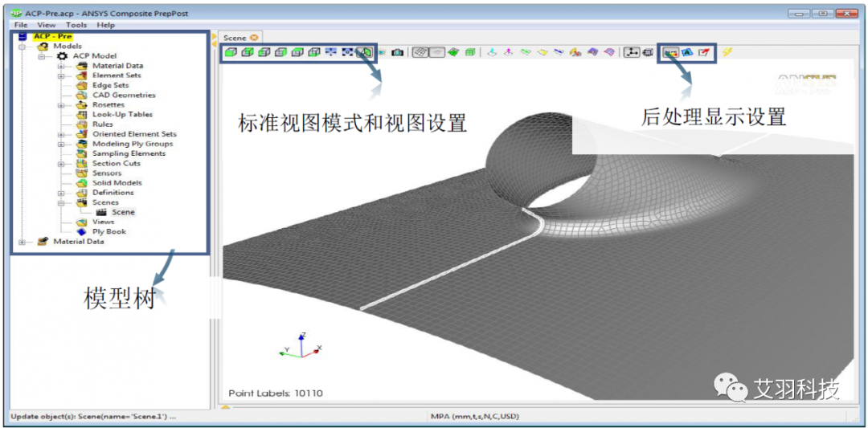Open the Tools menu
Screen dimensions: 868x428
(x=76, y=25)
